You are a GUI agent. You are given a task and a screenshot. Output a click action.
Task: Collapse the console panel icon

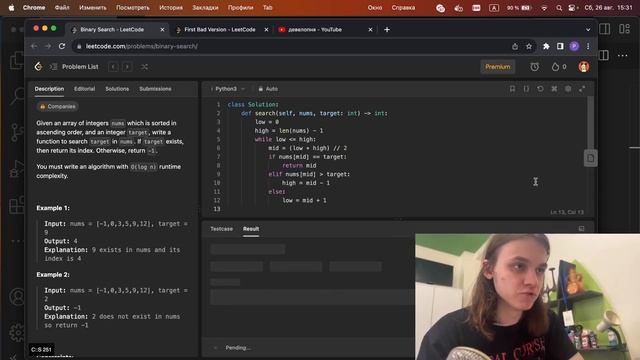pyautogui.click(x=581, y=229)
